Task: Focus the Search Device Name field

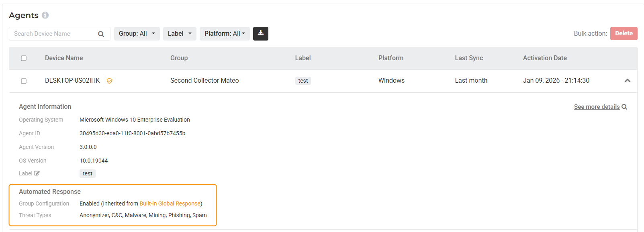Action: click(54, 34)
